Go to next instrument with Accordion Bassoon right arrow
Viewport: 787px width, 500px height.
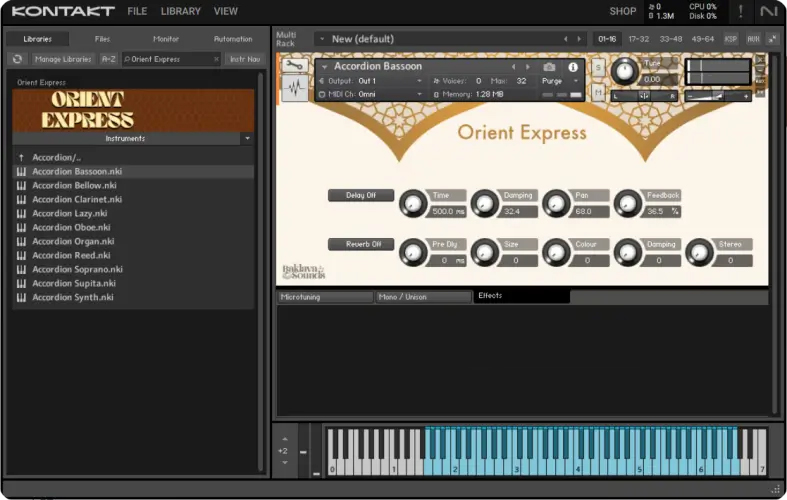[528, 67]
